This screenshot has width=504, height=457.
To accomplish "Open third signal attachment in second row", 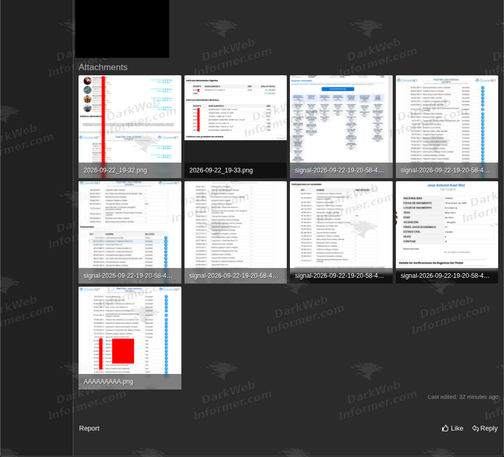I will (341, 232).
